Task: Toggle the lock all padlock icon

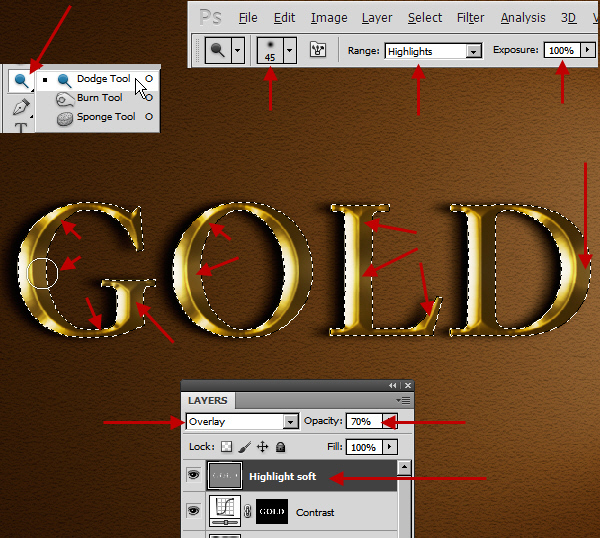Action: pyautogui.click(x=280, y=447)
